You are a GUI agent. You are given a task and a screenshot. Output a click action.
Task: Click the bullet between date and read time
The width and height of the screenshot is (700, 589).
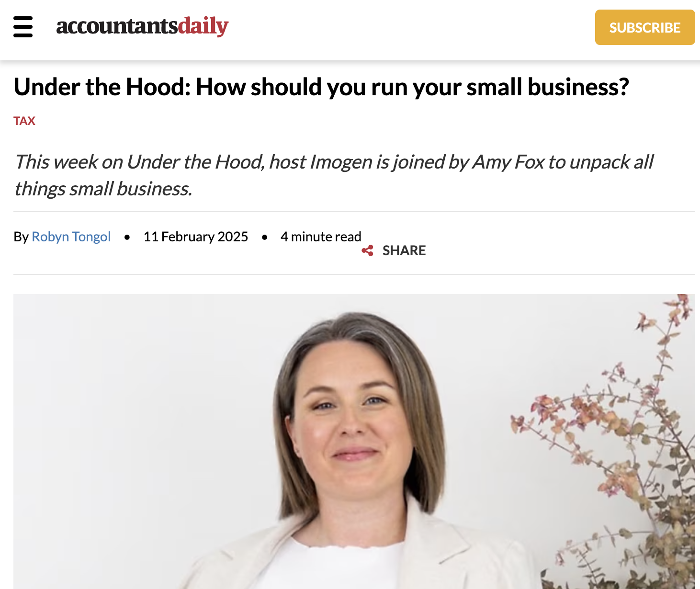[265, 237]
